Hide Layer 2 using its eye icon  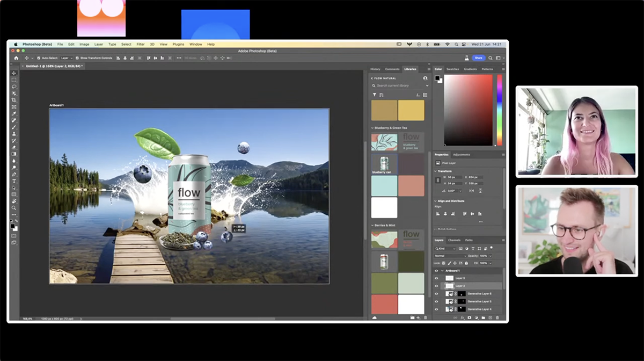point(437,286)
